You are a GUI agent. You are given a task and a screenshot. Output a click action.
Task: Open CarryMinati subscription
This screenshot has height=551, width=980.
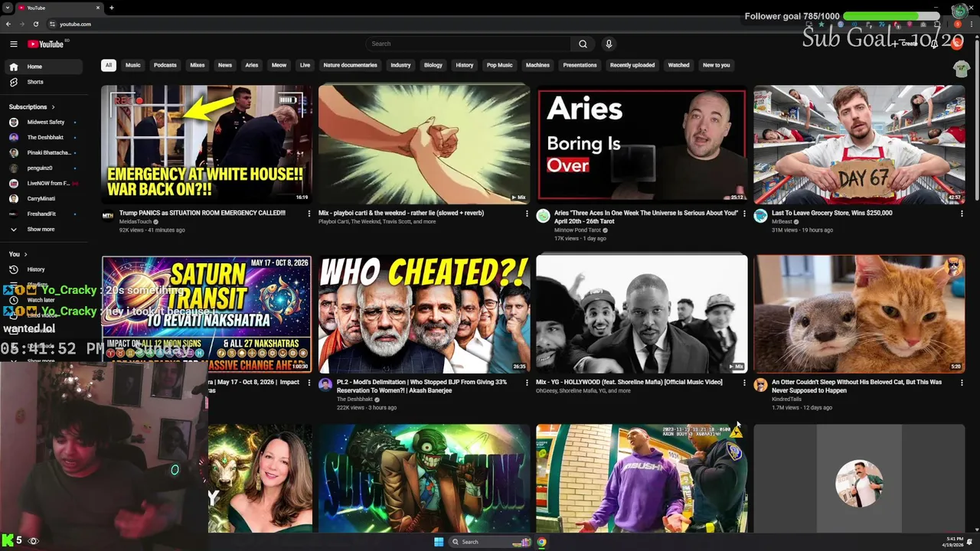(x=44, y=199)
